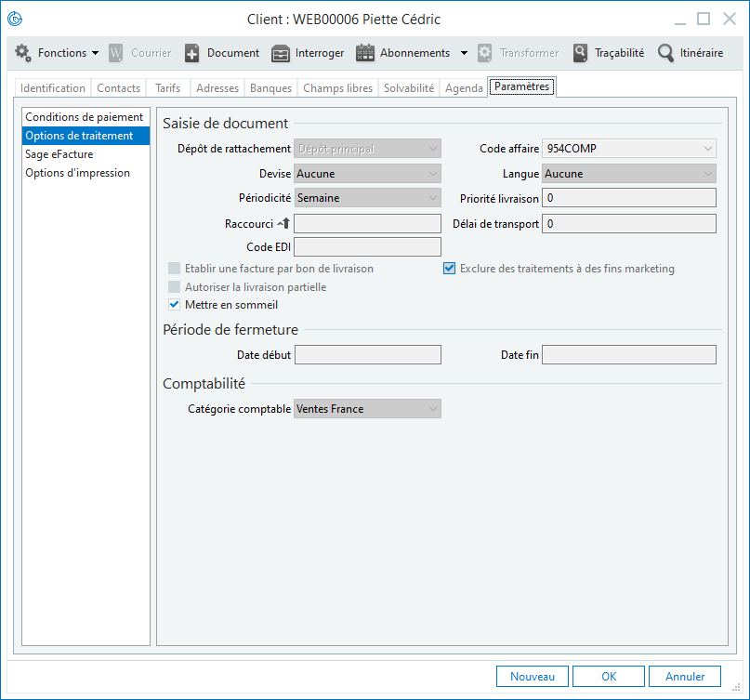Click the Document toolbar icon

coord(192,53)
